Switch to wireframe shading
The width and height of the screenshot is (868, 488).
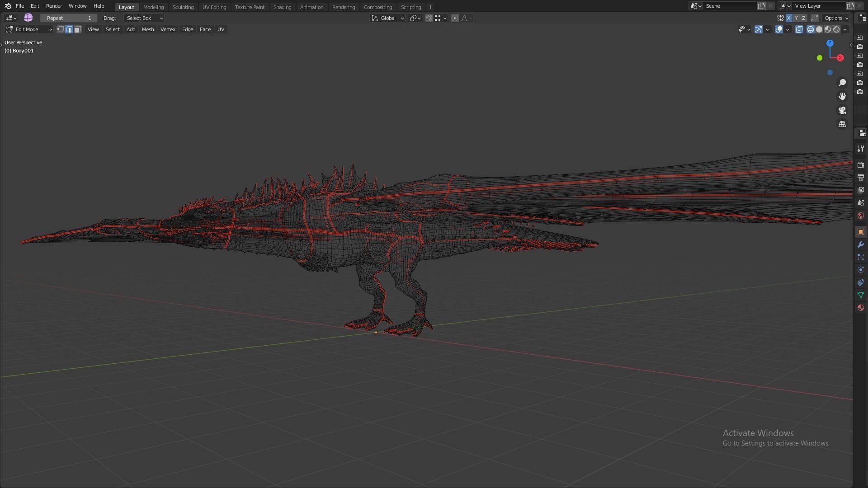coord(811,29)
